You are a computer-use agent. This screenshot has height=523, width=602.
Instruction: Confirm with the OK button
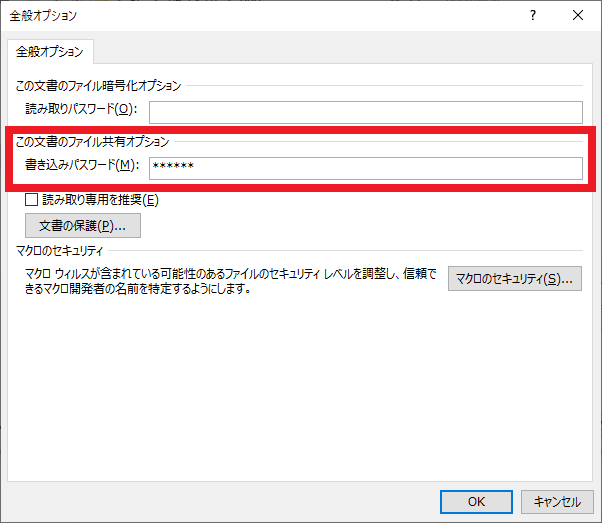476,501
